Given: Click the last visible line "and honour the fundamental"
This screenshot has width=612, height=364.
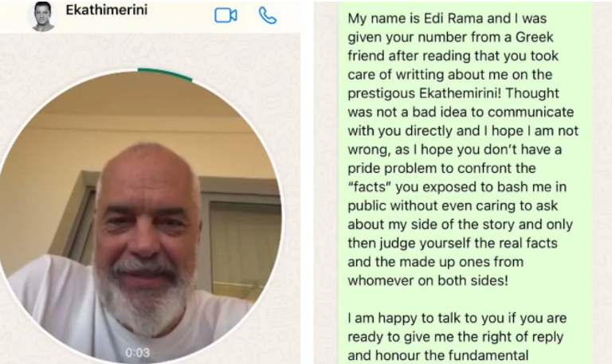Looking at the screenshot, I should pyautogui.click(x=438, y=355).
